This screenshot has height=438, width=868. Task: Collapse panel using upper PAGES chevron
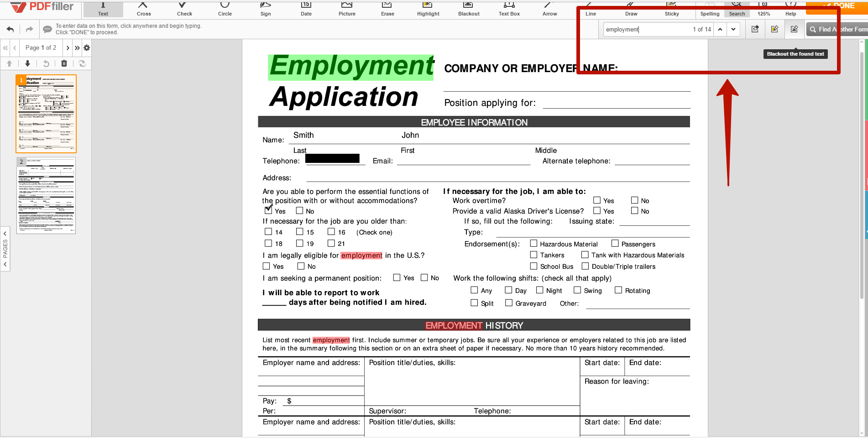[x=5, y=234]
